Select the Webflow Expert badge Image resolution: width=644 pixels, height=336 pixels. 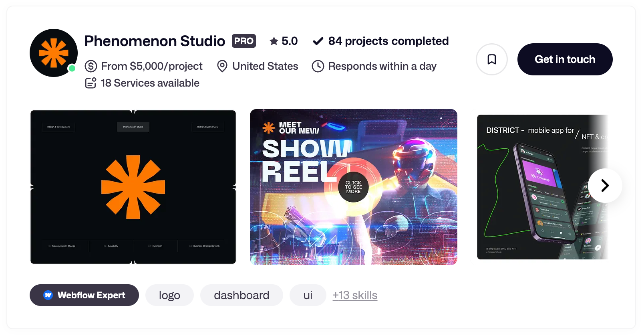84,295
